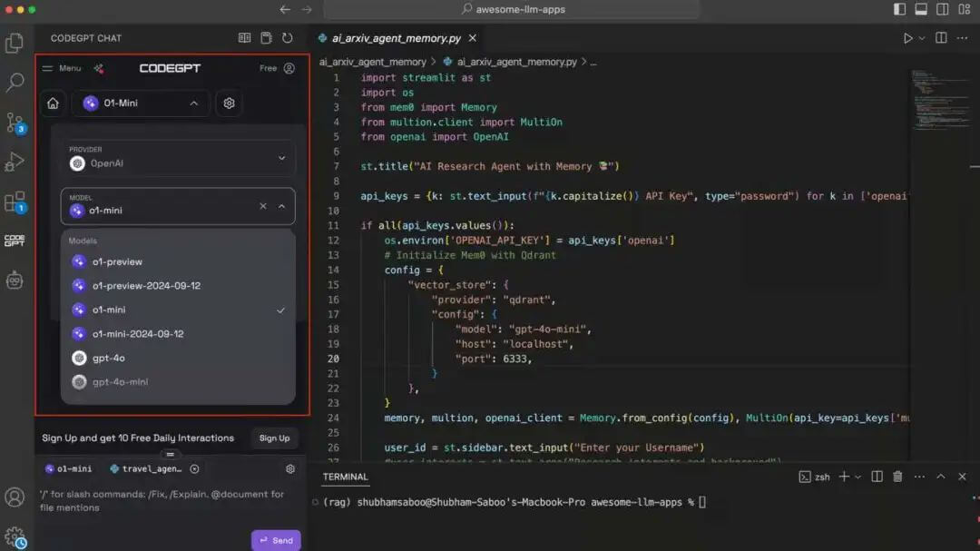The height and width of the screenshot is (551, 980).
Task: Click the sparkle icon next to Menu
Action: point(99,68)
